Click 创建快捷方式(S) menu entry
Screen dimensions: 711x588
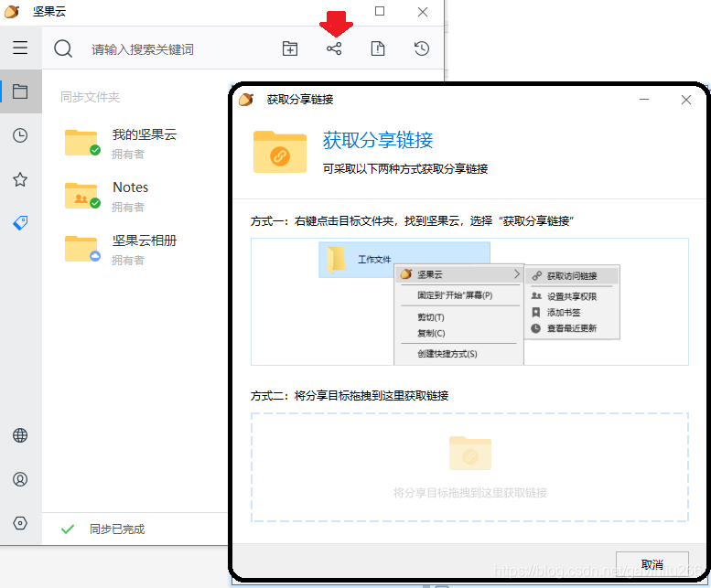click(x=447, y=354)
